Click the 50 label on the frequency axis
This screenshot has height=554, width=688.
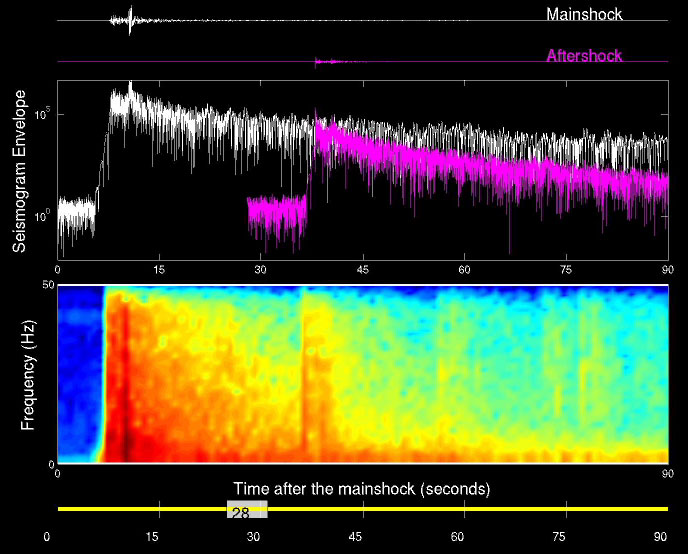(x=49, y=286)
